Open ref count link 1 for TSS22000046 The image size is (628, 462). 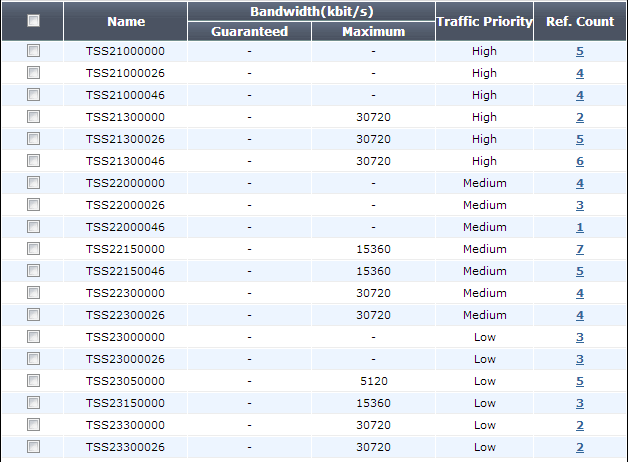click(580, 227)
